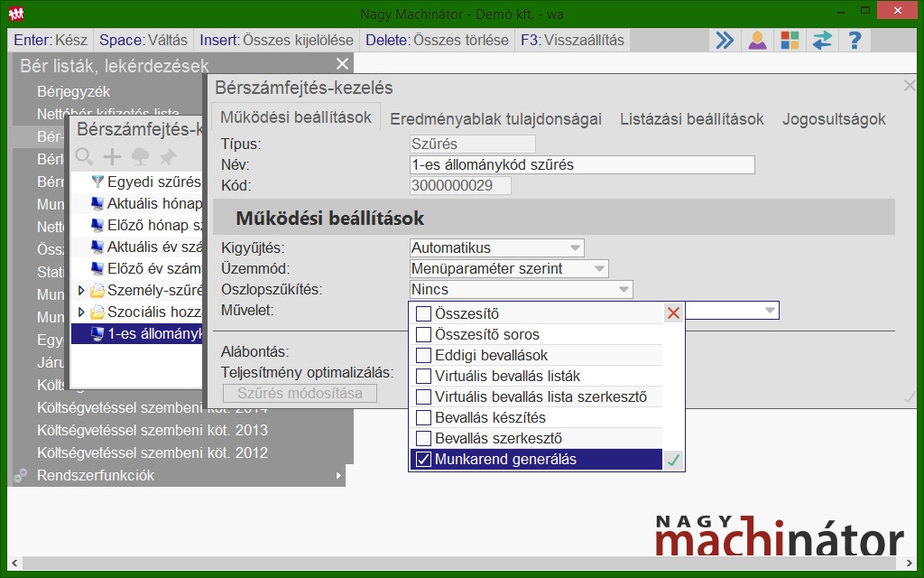Expand the Szociális hozz tree node
The image size is (924, 578).
tap(81, 312)
